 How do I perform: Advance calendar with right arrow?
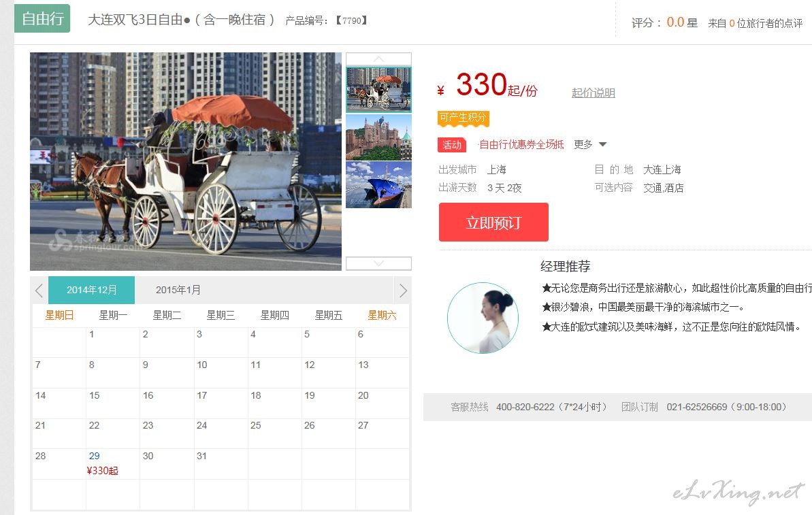pos(403,290)
